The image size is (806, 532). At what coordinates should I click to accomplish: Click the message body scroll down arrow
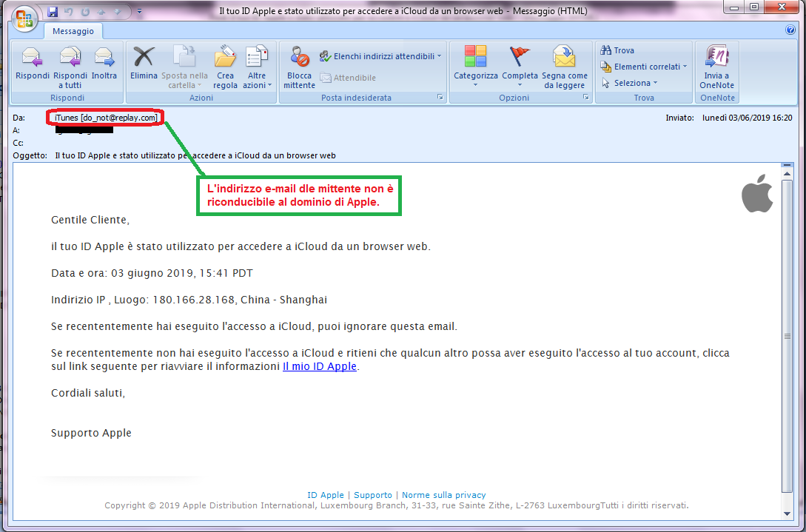click(787, 514)
